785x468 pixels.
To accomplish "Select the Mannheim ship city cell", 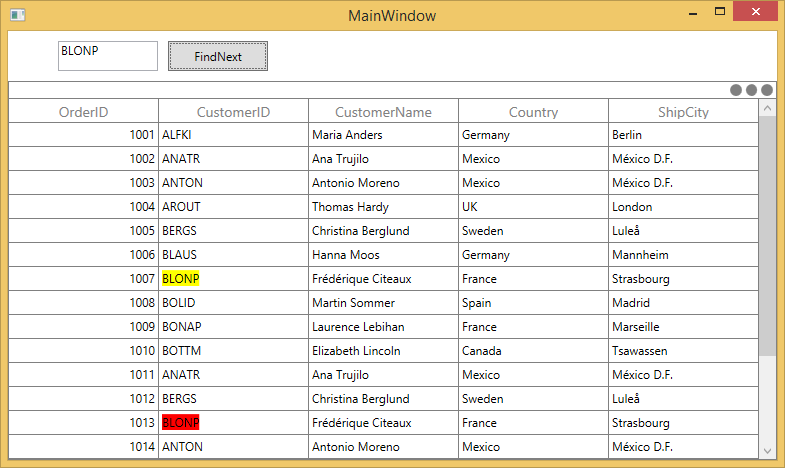I will [683, 255].
